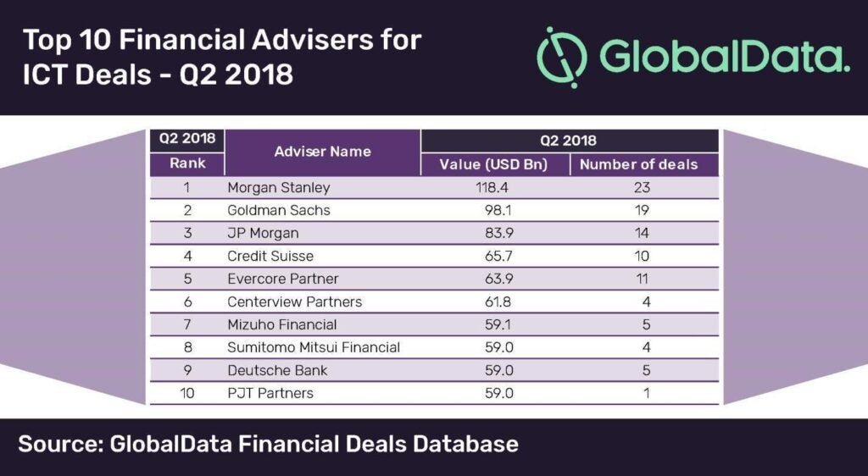
Task: Click the Centerview Partners adviser name
Action: point(294,302)
